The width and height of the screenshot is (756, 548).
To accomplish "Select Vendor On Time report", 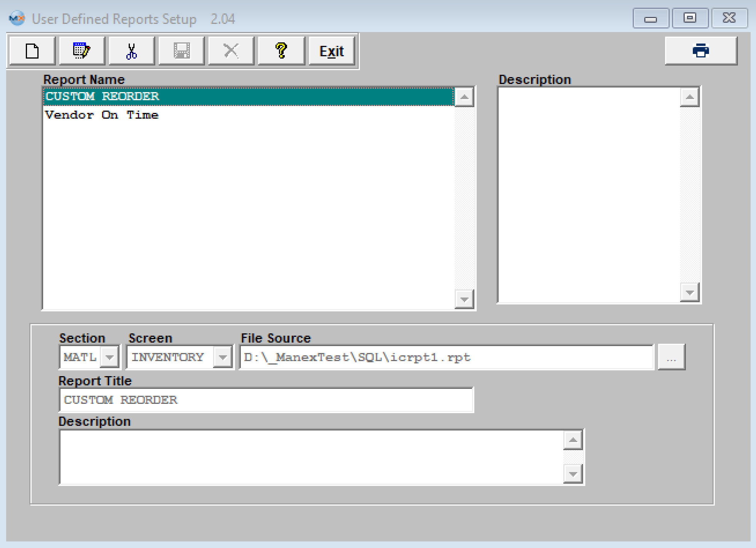I will [x=102, y=115].
